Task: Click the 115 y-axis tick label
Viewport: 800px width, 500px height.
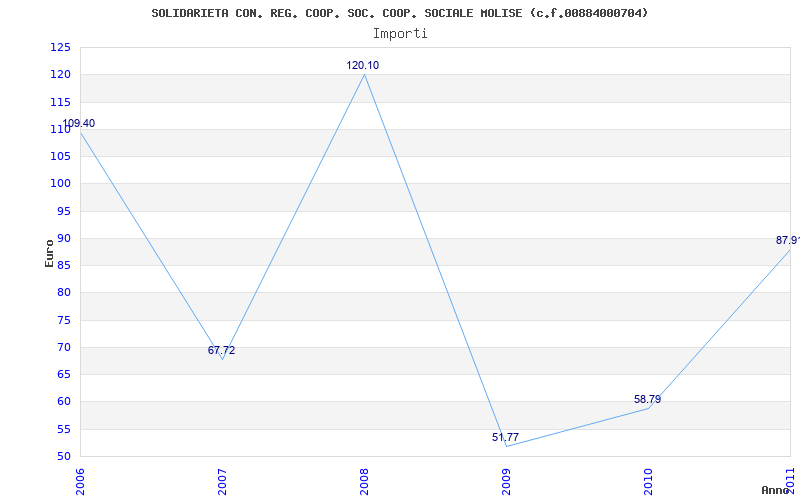Action: tap(60, 103)
